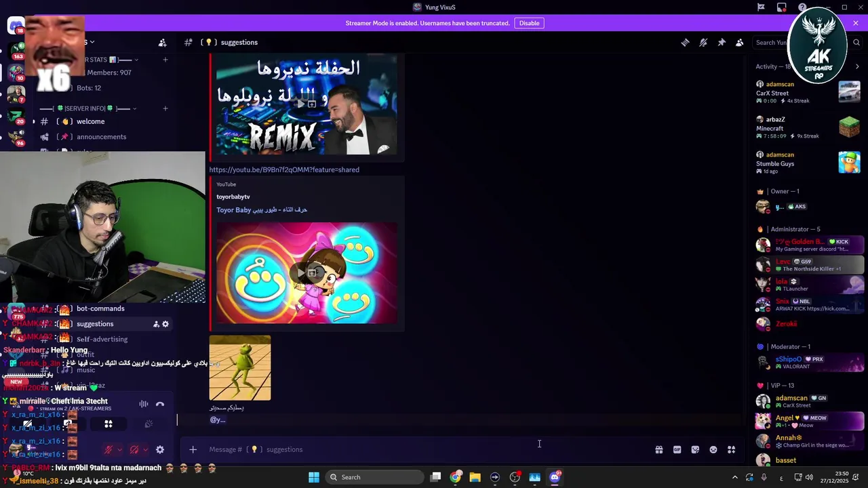Screen dimensions: 868x488
Task: Play the REMIX video thumbnail
Action: 307,104
